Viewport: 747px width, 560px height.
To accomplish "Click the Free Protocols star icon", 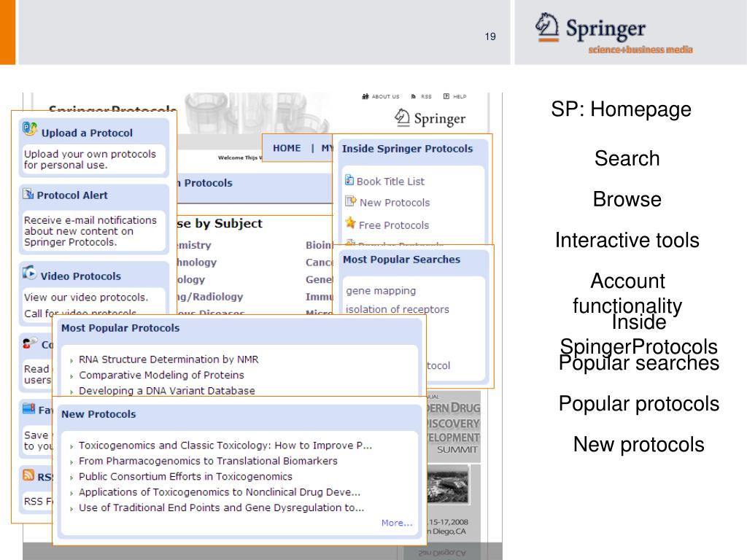I will click(350, 222).
